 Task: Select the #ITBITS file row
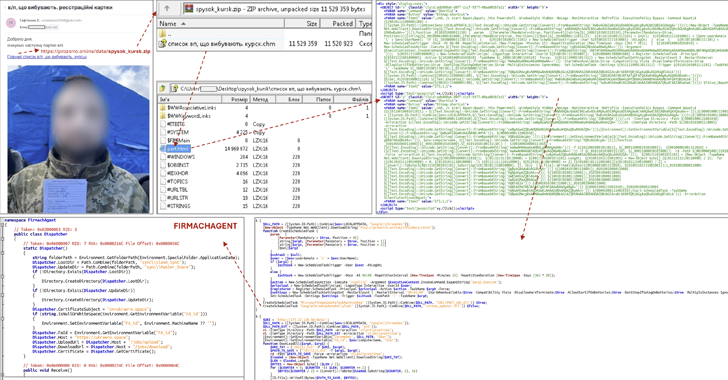[x=265, y=124]
